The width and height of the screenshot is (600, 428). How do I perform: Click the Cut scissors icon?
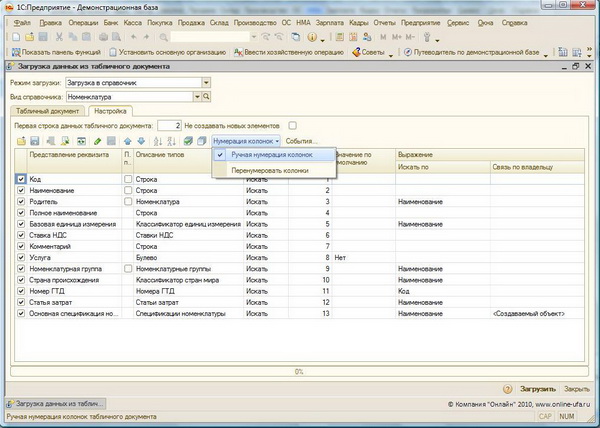[x=59, y=37]
